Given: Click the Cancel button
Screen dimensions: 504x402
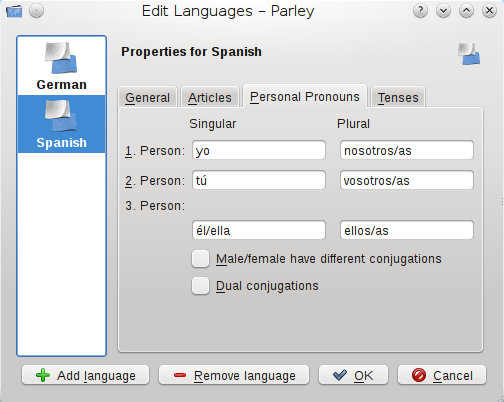Looking at the screenshot, I should [442, 375].
